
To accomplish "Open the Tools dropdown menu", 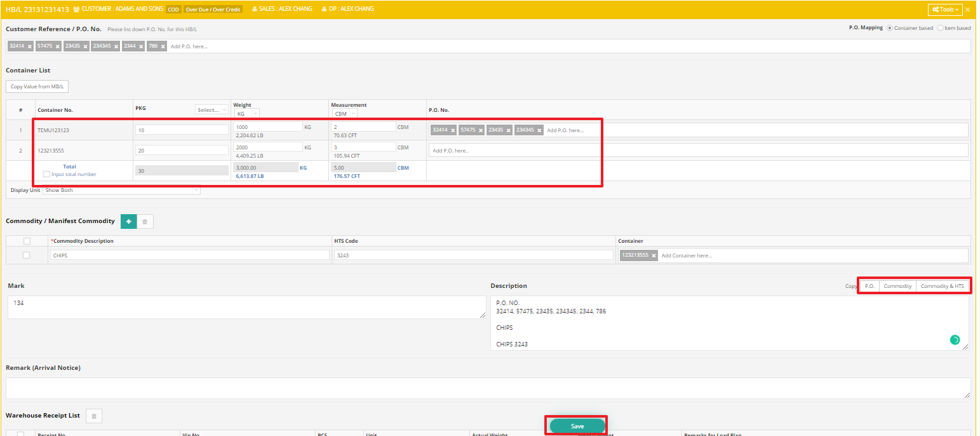I will click(x=945, y=10).
